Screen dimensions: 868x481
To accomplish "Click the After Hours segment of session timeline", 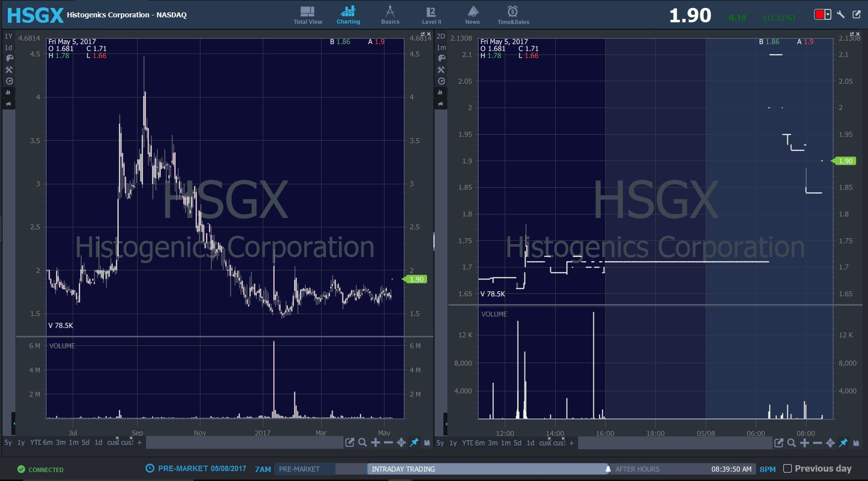I will coord(682,469).
